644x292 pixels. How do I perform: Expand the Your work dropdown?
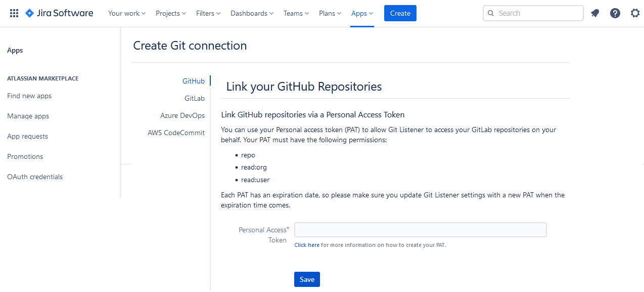pos(126,13)
